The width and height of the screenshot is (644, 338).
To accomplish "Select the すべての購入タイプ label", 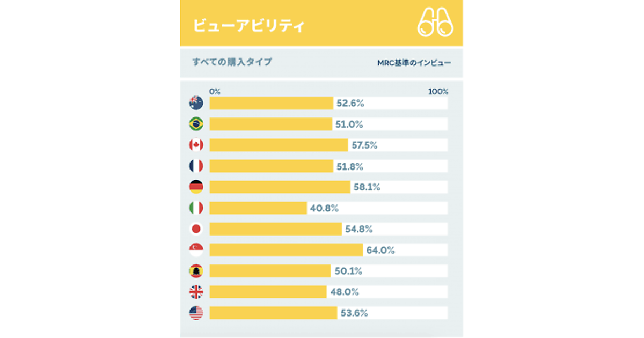I will tap(232, 62).
